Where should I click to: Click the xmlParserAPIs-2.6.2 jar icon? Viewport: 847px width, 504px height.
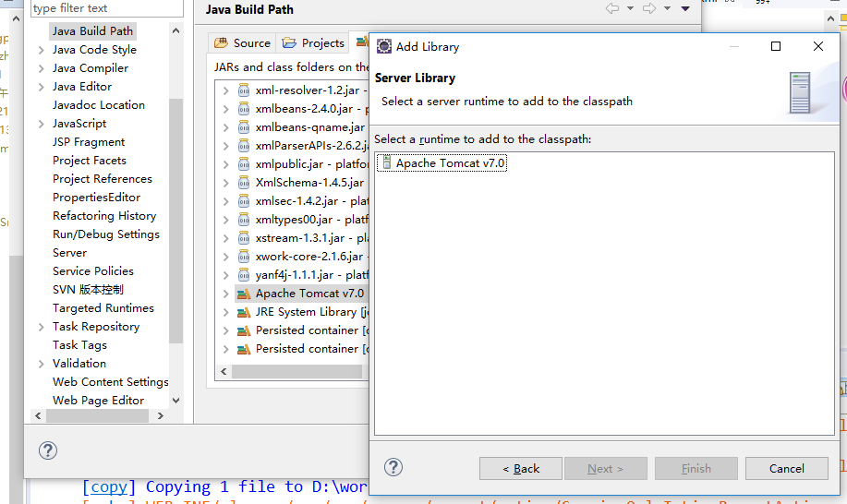244,146
